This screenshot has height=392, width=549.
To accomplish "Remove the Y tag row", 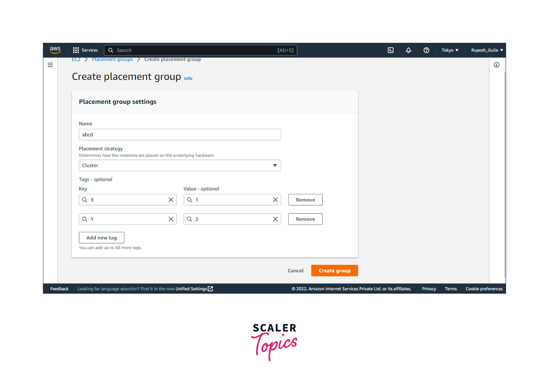I will coord(305,219).
